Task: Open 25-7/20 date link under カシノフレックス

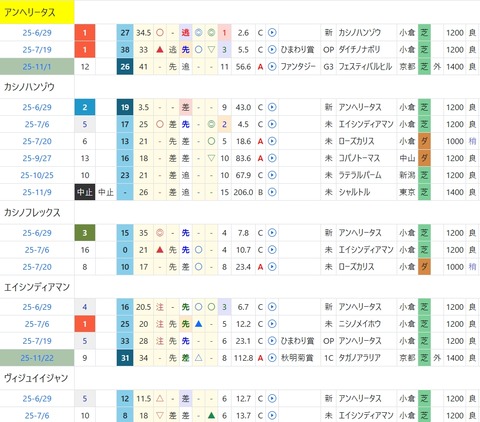Action: (37, 267)
